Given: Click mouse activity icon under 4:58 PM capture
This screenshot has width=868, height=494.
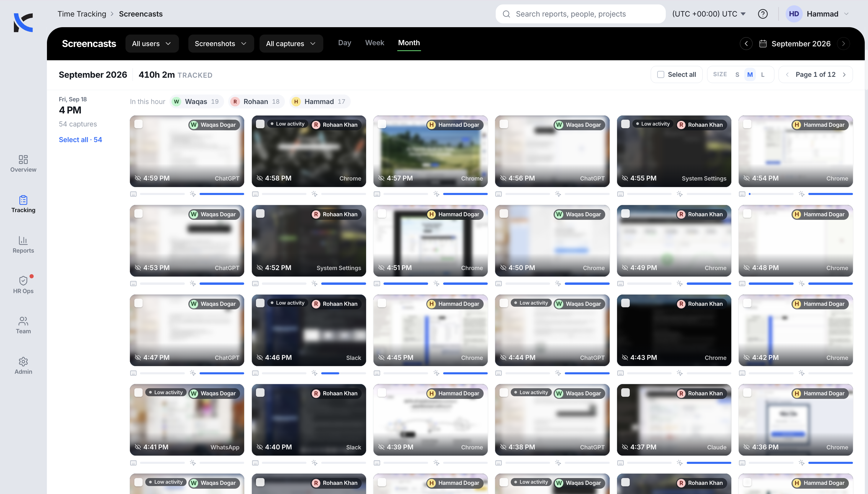Looking at the screenshot, I should pyautogui.click(x=314, y=194).
